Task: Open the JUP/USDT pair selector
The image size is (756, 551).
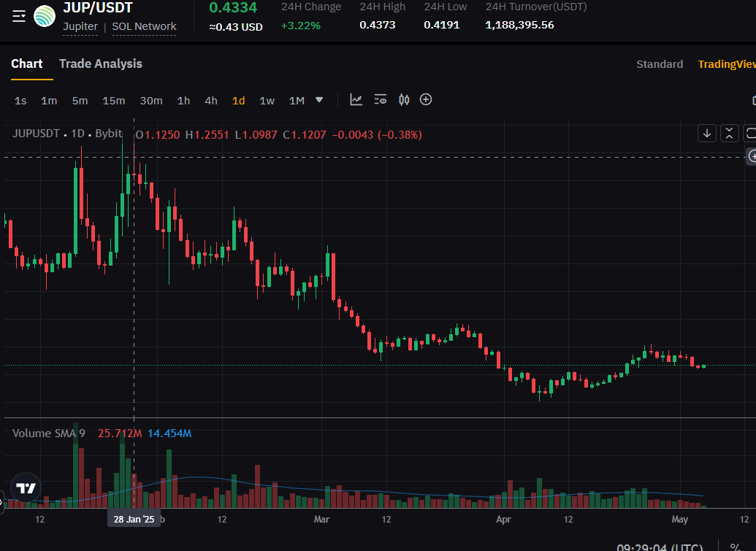Action: point(98,8)
